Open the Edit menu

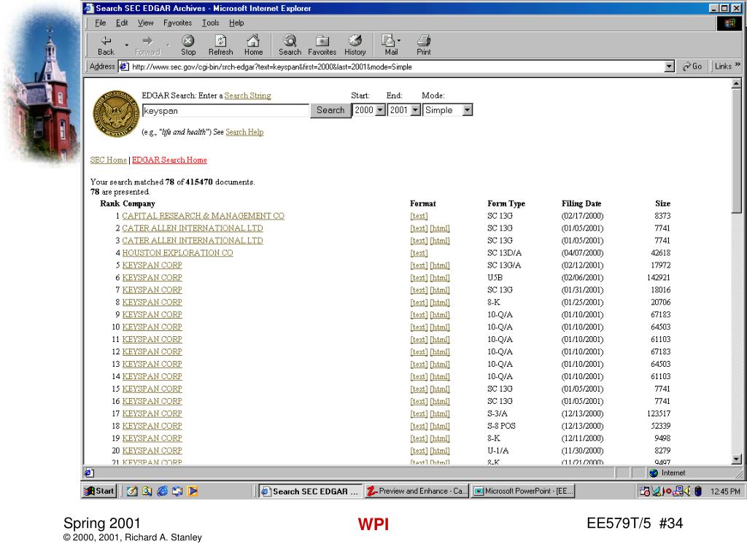[122, 23]
